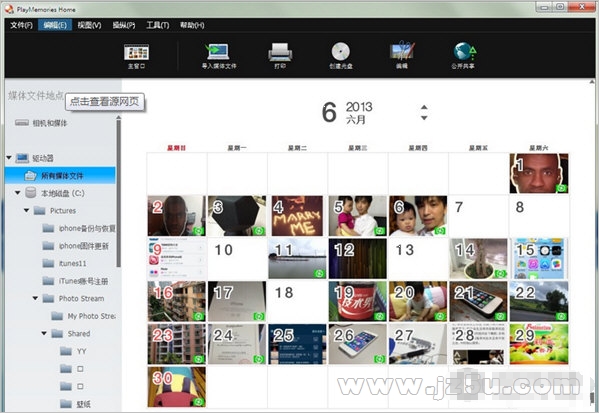Click the green badge on June 1 thumbnail
Screen dimensions: 599x413
click(x=562, y=188)
